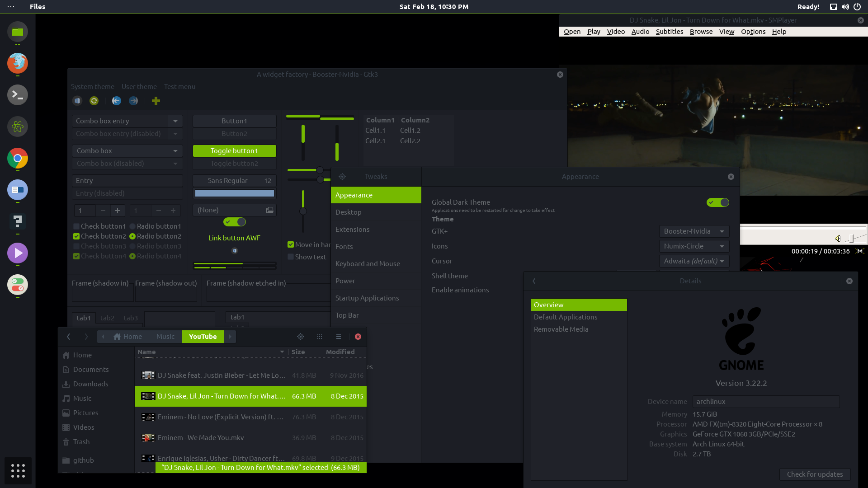This screenshot has width=868, height=488.
Task: Open Google Chrome from the dock
Action: (18, 158)
